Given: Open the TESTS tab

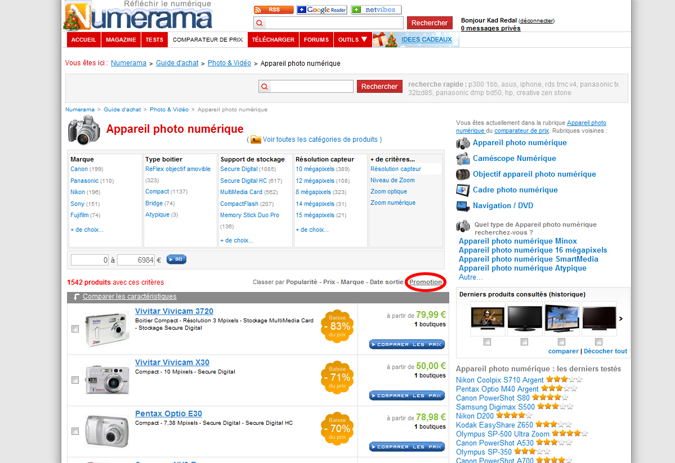Looking at the screenshot, I should [154, 40].
